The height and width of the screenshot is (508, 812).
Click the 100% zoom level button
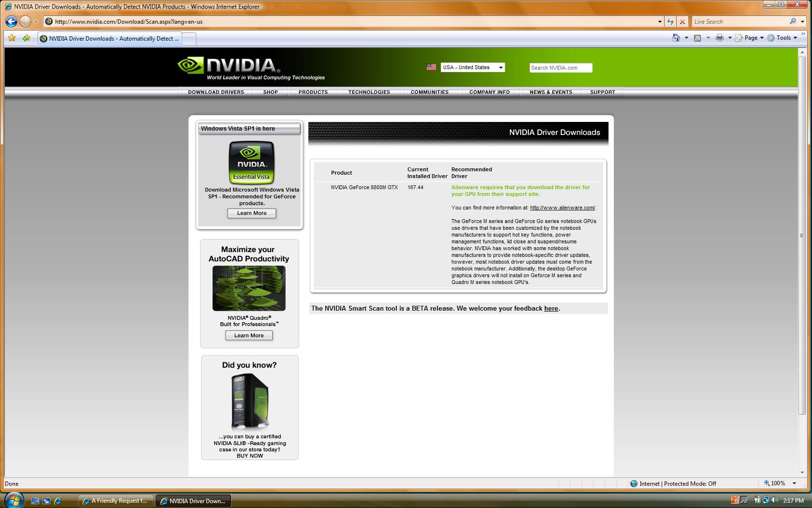tap(774, 483)
